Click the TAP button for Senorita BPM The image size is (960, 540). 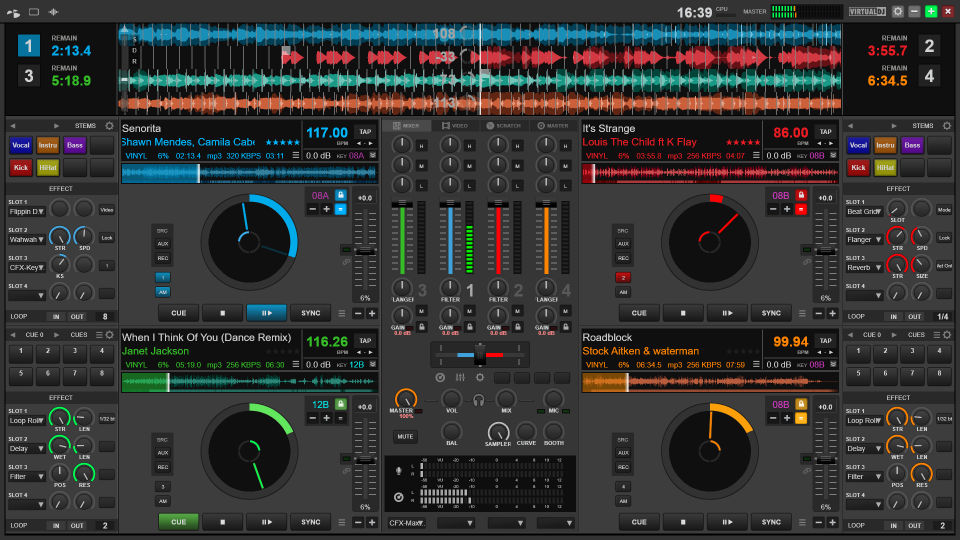click(x=366, y=132)
